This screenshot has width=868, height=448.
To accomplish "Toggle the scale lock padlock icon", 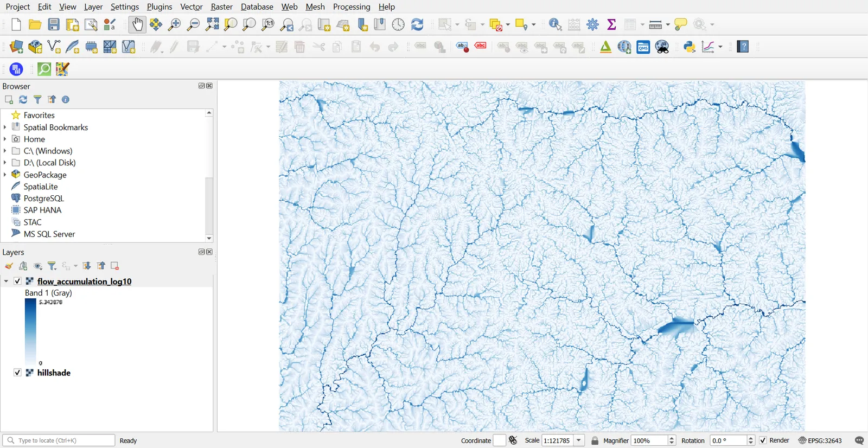I will point(595,440).
